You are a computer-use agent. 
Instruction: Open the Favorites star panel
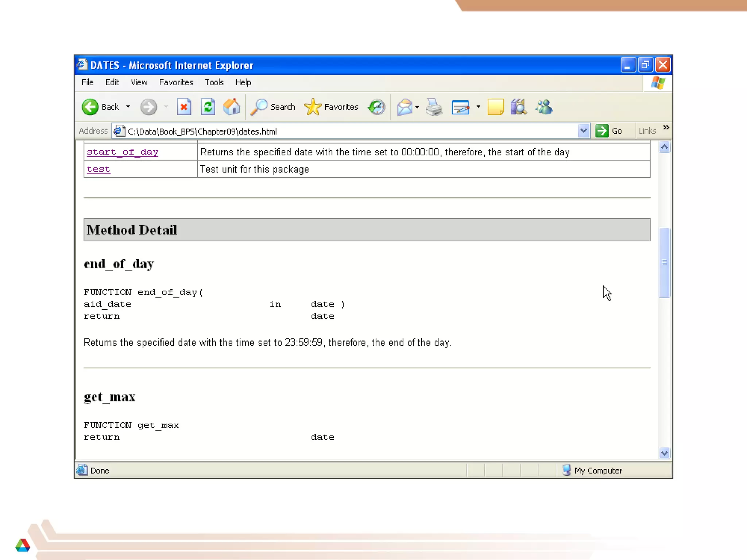click(331, 107)
